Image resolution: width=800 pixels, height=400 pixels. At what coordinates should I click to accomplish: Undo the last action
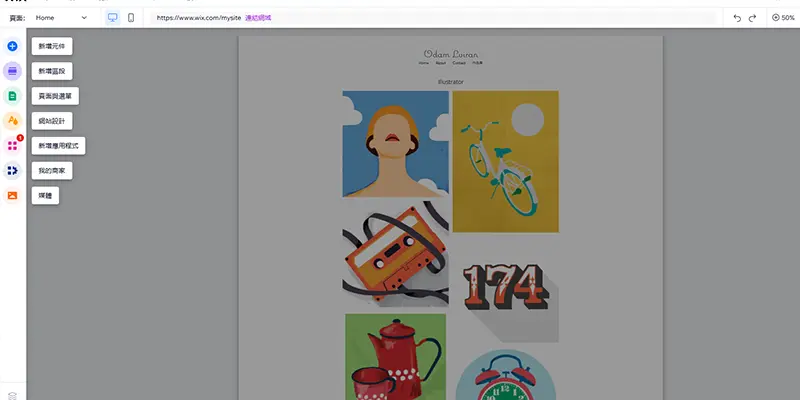click(x=737, y=18)
